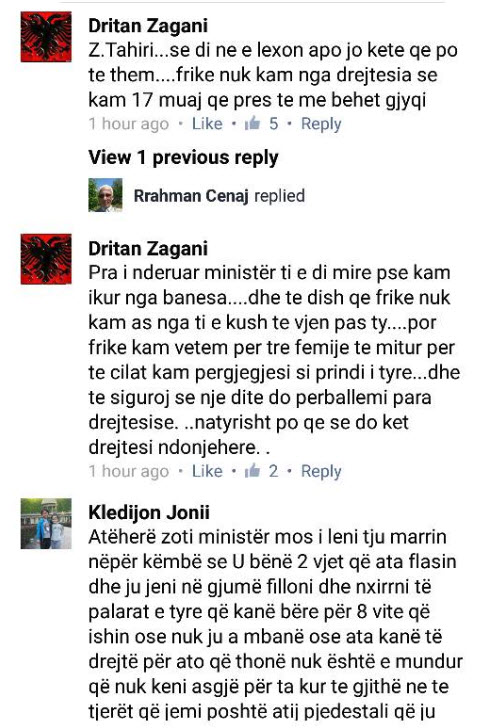Screen dimensions: 503x728
Task: Open Dritan Zagani name on second comment
Action: coord(148,248)
